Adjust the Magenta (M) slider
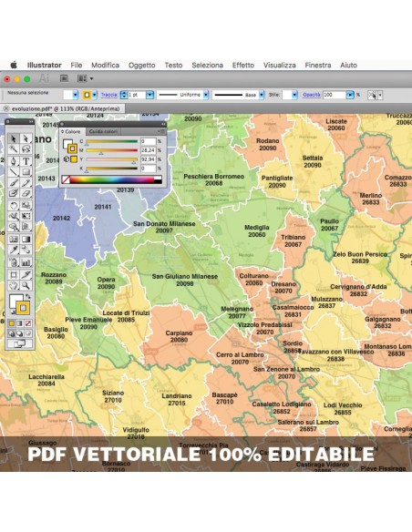Viewport: 412px width, 532px height. click(x=111, y=150)
